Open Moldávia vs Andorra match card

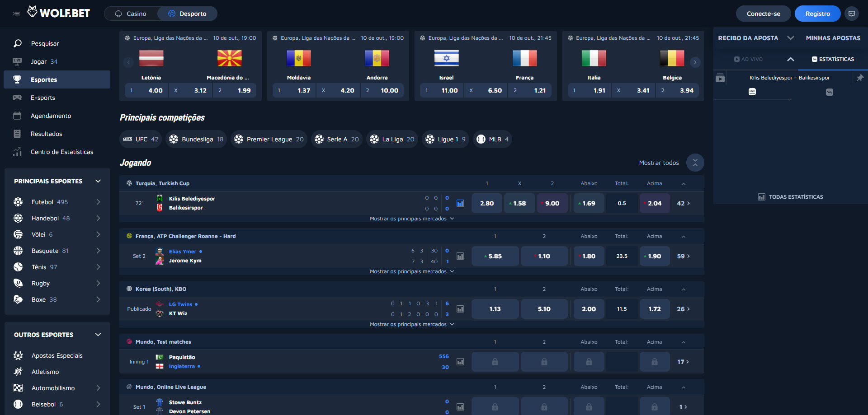tap(338, 66)
